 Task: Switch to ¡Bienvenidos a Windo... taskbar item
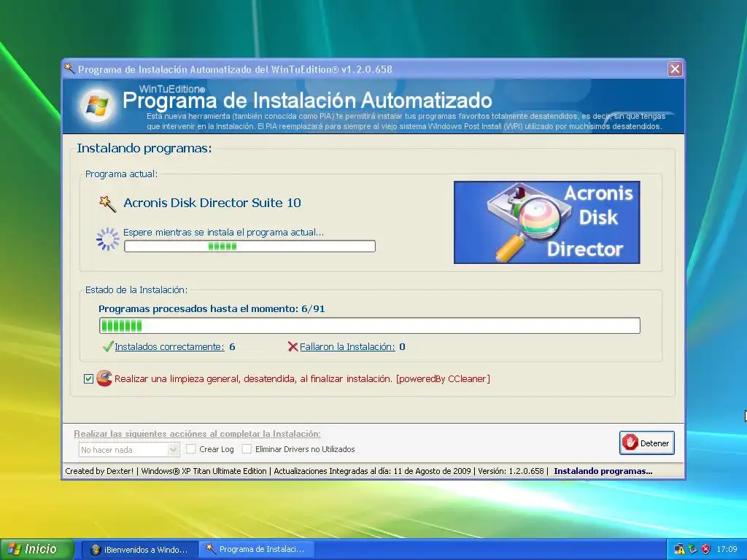139,550
